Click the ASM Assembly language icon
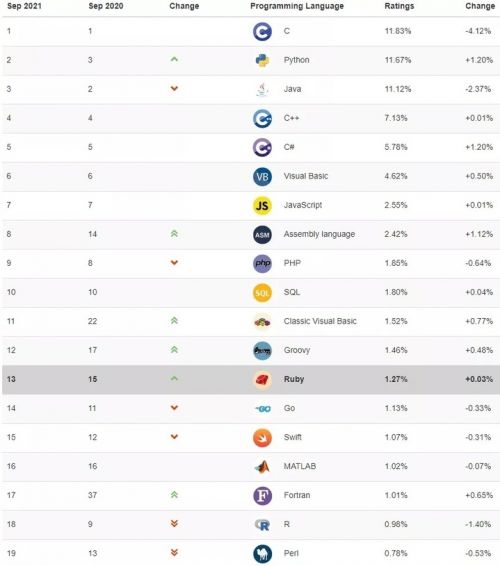 click(x=262, y=235)
